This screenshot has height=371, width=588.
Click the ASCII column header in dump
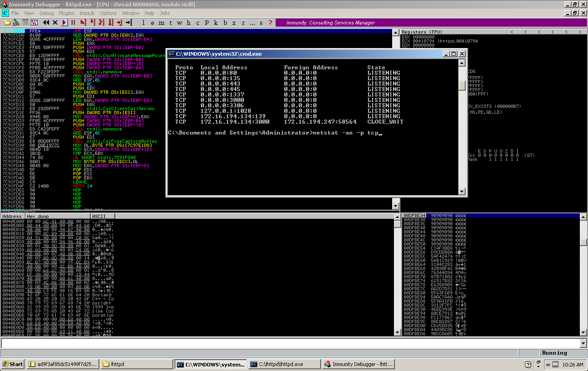click(x=102, y=217)
